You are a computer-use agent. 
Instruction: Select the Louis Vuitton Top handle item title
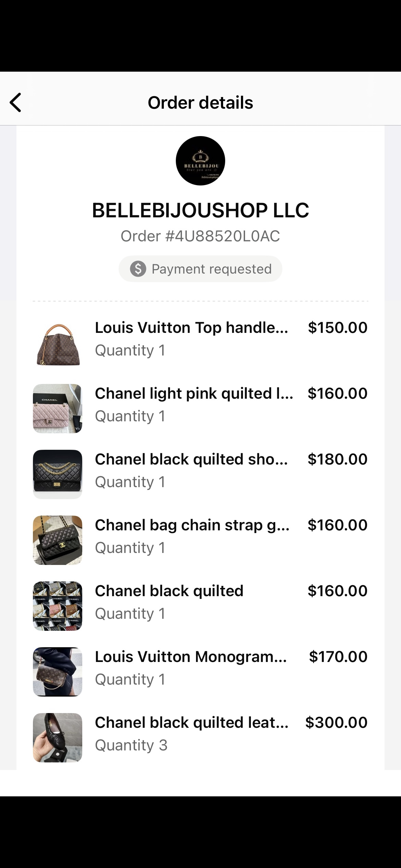pos(191,328)
